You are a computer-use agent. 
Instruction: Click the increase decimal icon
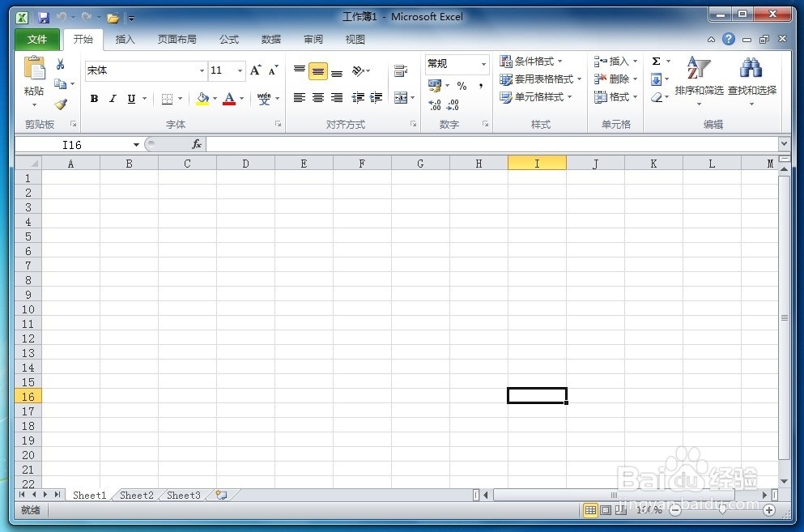point(435,105)
